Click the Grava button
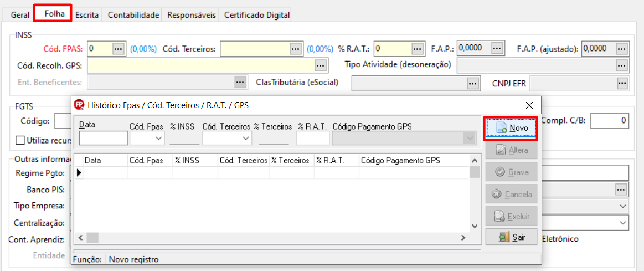644x271 pixels. pyautogui.click(x=511, y=172)
